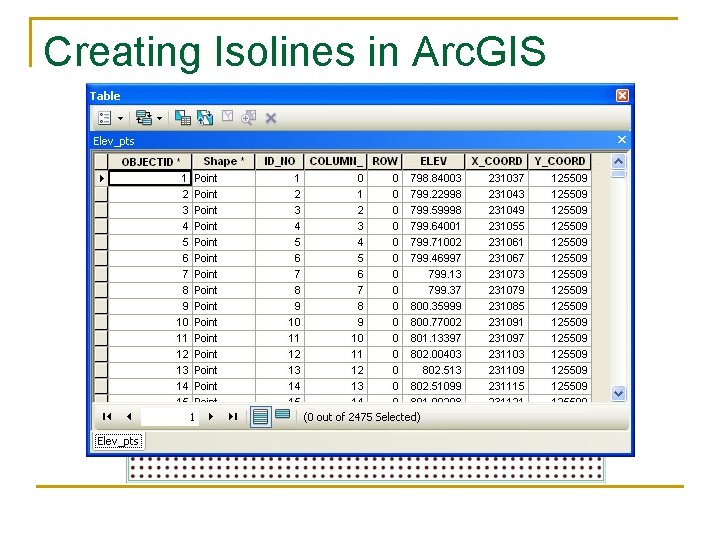
Task: Click ELEV cell 798.84003
Action: pyautogui.click(x=433, y=178)
